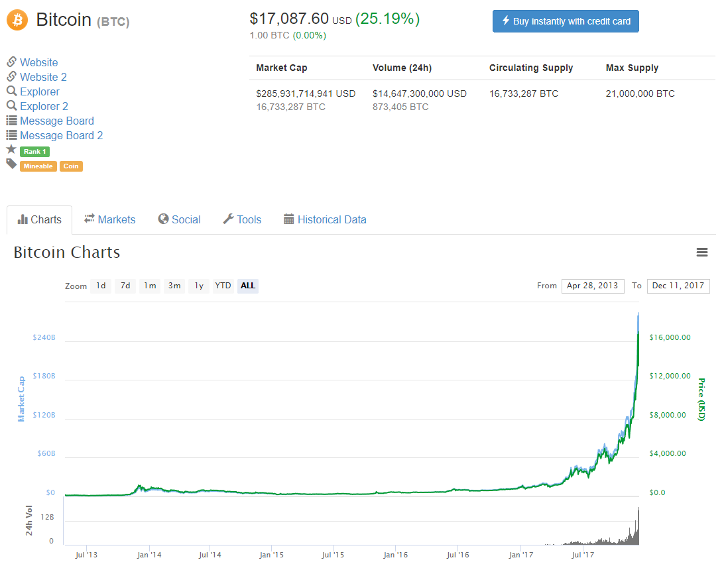Click the list icon beside Message Board
The width and height of the screenshot is (728, 570).
(12, 121)
